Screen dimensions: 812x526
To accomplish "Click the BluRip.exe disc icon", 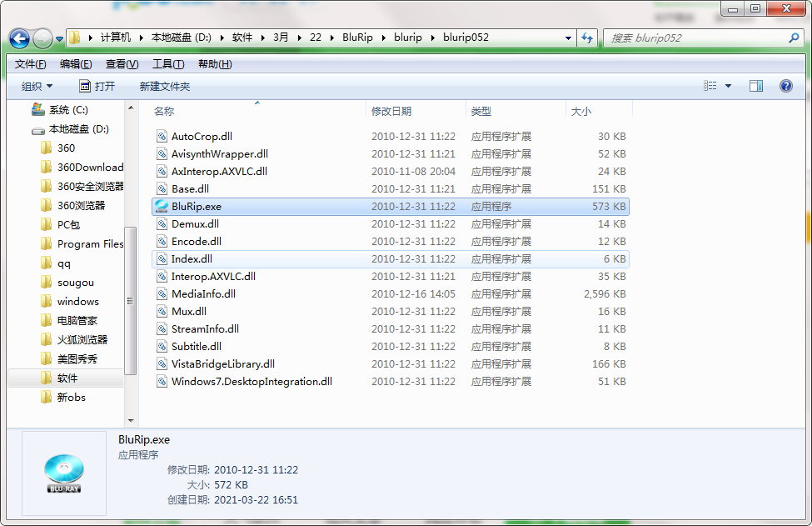I will click(162, 206).
